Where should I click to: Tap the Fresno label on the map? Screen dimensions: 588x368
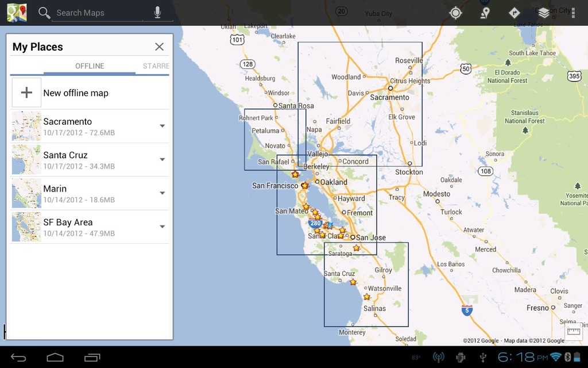tap(537, 308)
